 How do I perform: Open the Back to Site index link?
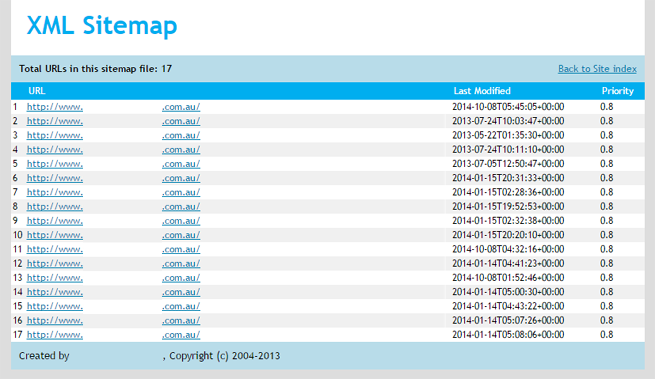597,69
